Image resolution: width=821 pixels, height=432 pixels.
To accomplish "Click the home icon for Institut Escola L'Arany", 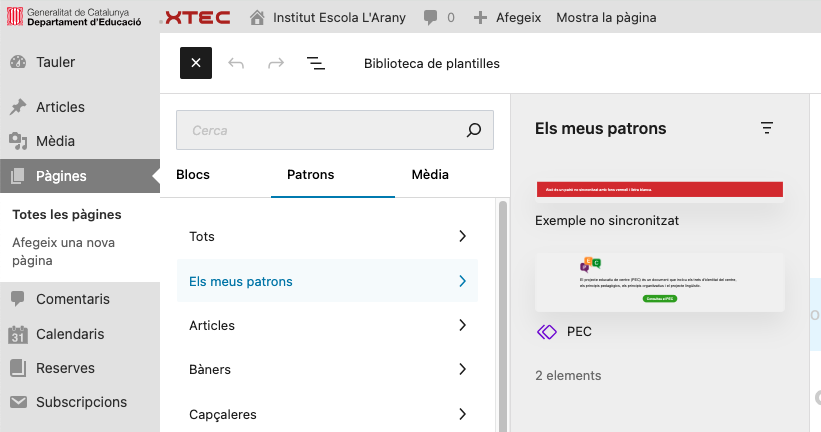I will [x=257, y=18].
